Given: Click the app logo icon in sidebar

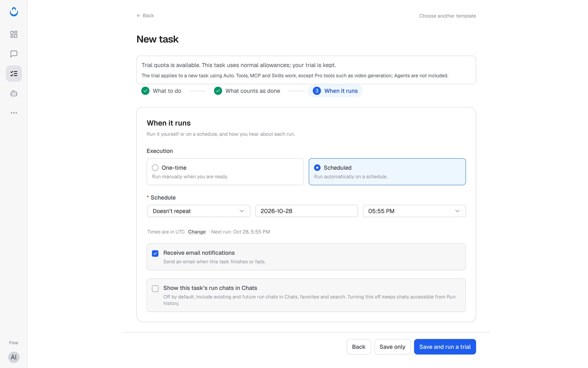Looking at the screenshot, I should pos(14,12).
